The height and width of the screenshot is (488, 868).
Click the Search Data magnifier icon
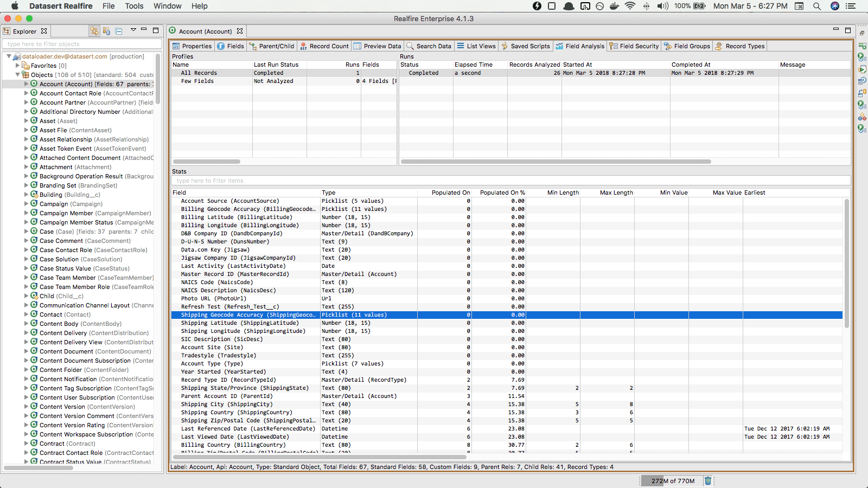pyautogui.click(x=410, y=46)
